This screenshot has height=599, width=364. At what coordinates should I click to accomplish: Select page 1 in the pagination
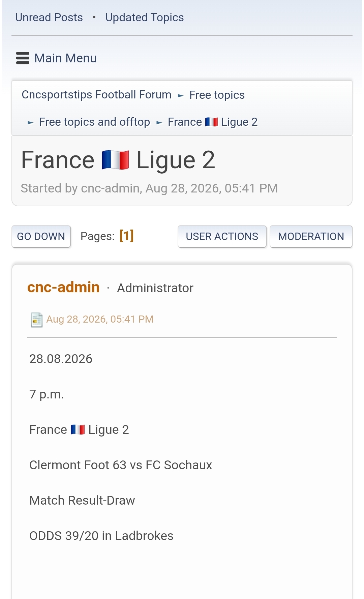pos(127,236)
